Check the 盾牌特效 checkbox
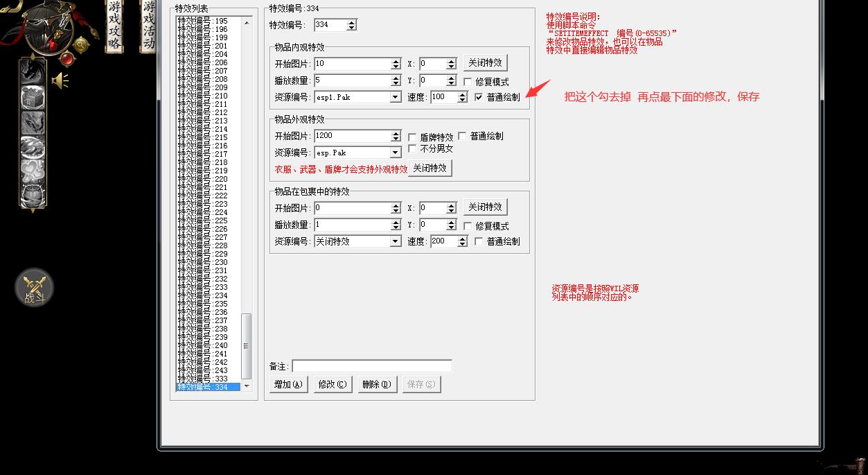The image size is (868, 475). [x=413, y=136]
